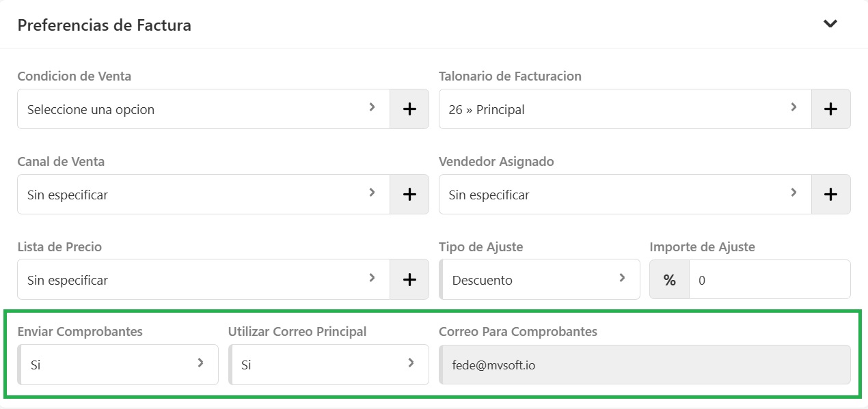The width and height of the screenshot is (868, 409).
Task: Click the Correo Para Comprobantes email field
Action: (x=645, y=365)
